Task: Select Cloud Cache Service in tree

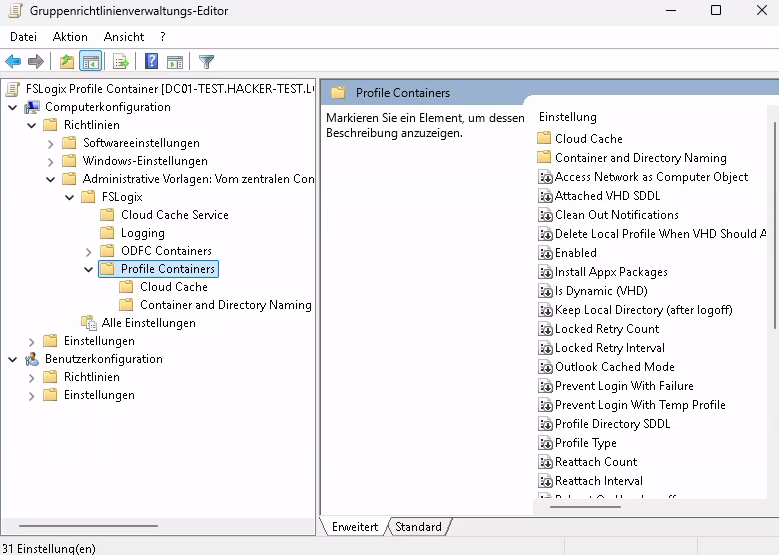Action: 174,215
